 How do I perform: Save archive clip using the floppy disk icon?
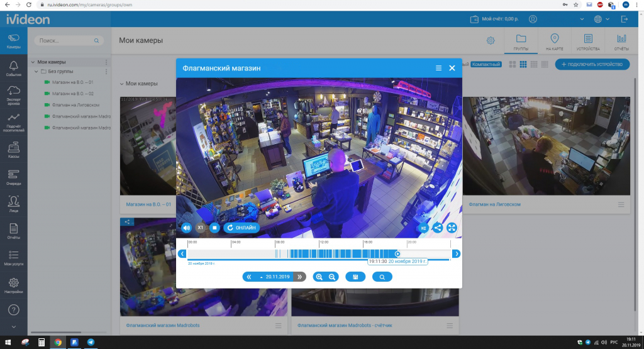coord(355,277)
